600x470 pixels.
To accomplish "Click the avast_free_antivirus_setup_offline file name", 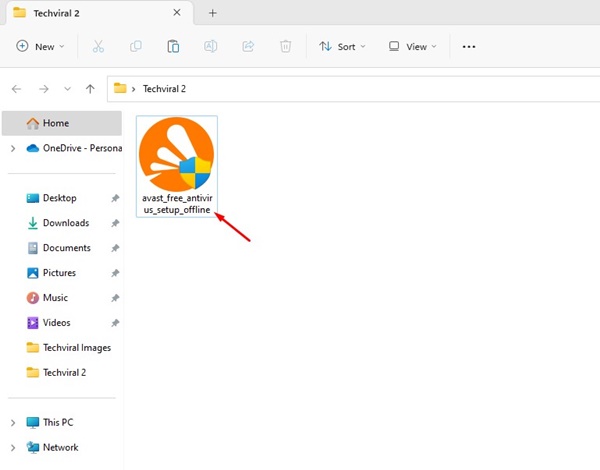I will [x=177, y=204].
